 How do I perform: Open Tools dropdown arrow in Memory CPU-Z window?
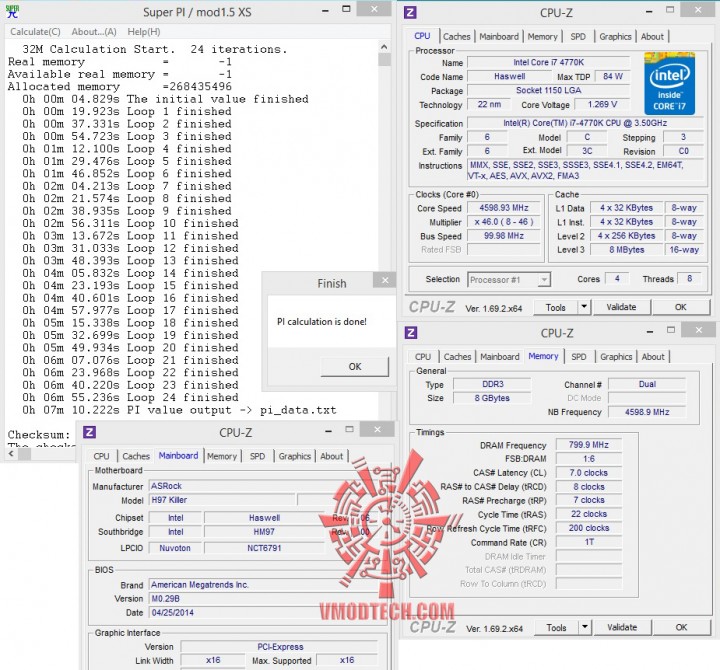click(585, 627)
